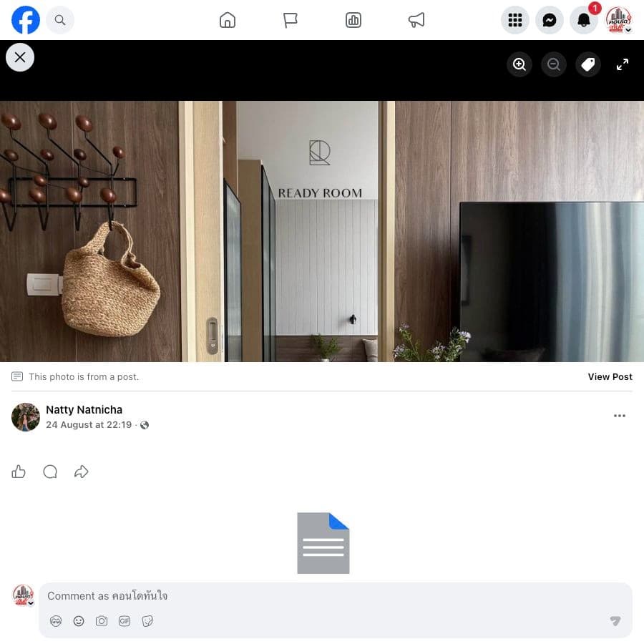Like the photo with thumbs-up

(19, 472)
